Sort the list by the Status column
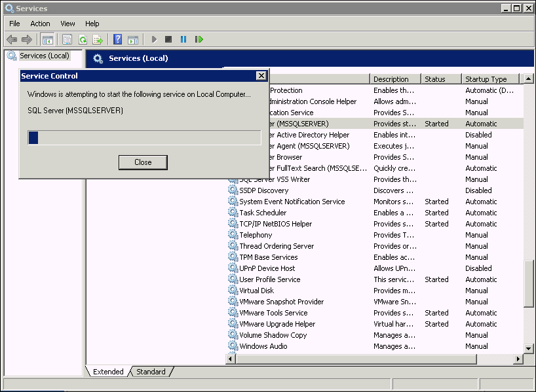Viewport: 536px width, 392px height. (435, 79)
